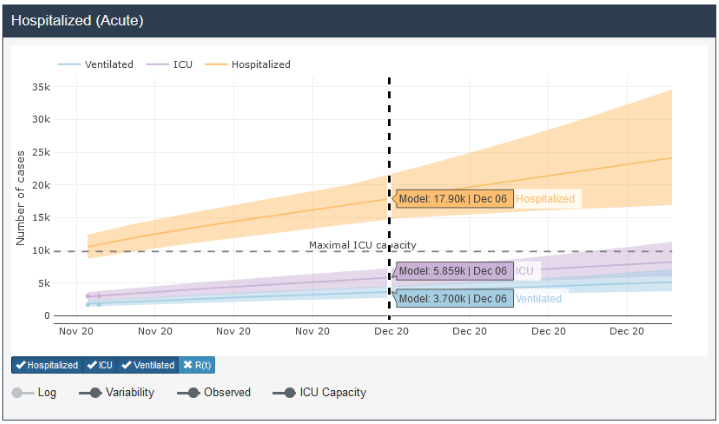Turn off the ICU Capacity toggle
Screen dimensions: 719x424
284,393
